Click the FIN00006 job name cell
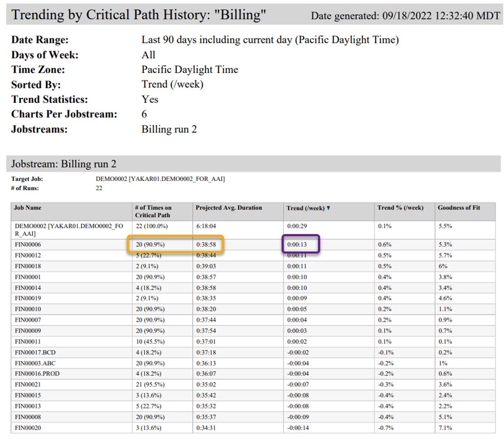This screenshot has width=504, height=439. (x=28, y=244)
